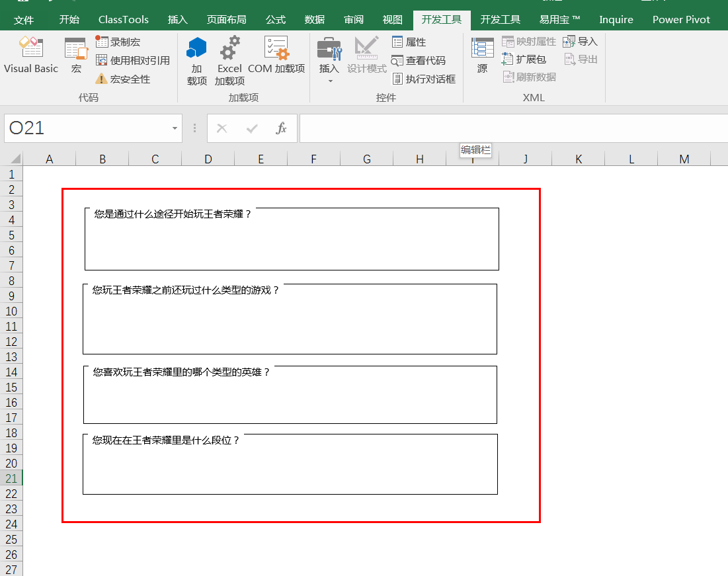728x576 pixels.
Task: Toggle 使用相对引用 option
Action: click(x=133, y=60)
